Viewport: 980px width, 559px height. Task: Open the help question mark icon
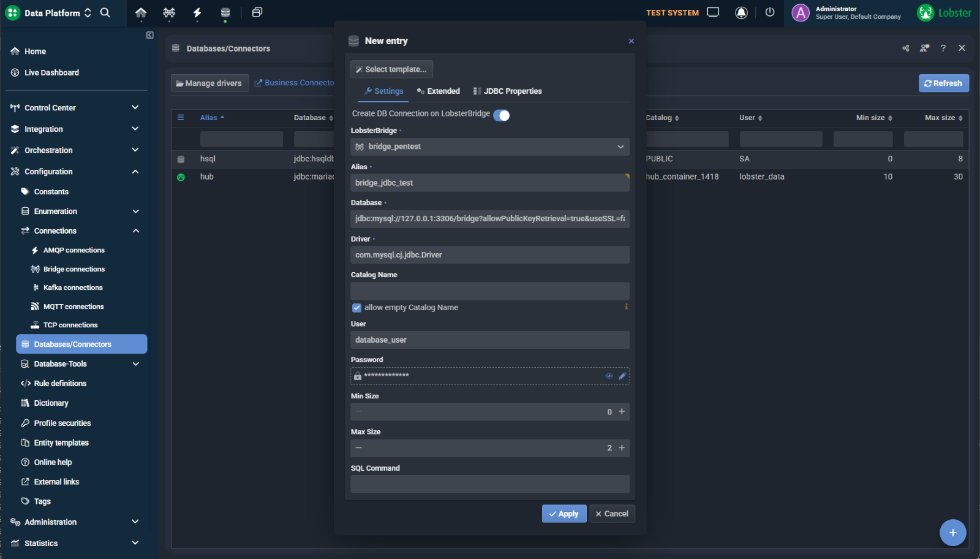pos(943,48)
